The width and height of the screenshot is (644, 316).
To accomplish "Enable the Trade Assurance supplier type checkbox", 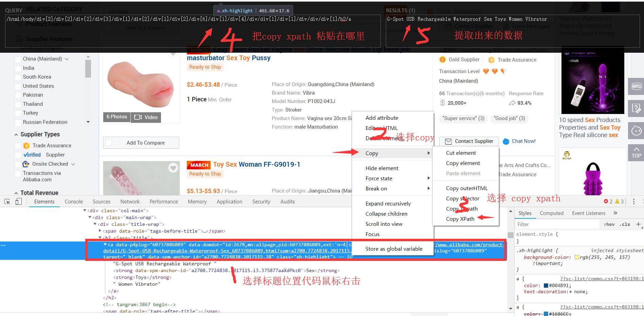I will point(18,146).
